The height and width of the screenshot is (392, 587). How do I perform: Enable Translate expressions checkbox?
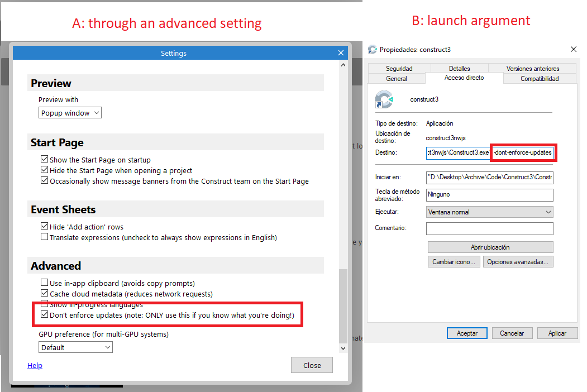pos(44,237)
